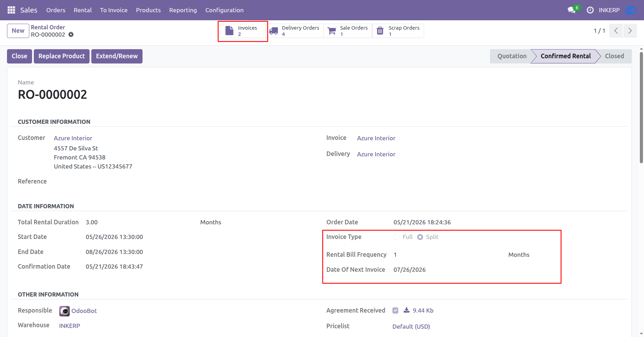Select the Closed status stage
The height and width of the screenshot is (337, 644).
pos(614,56)
